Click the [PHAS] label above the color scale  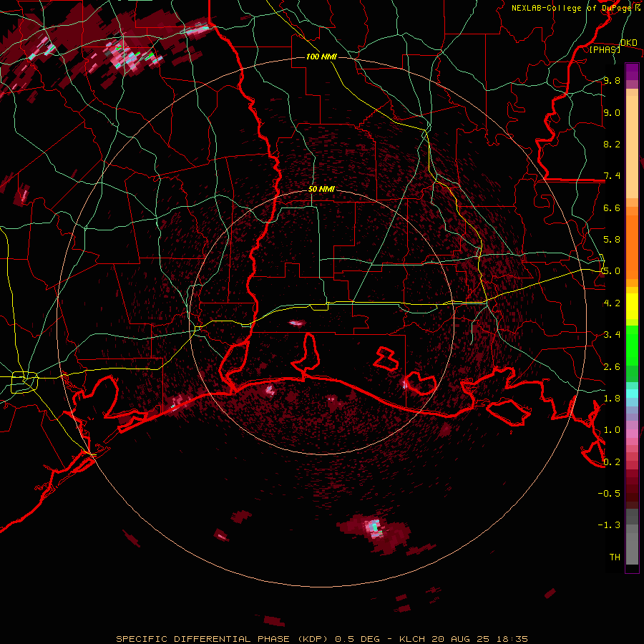605,49
